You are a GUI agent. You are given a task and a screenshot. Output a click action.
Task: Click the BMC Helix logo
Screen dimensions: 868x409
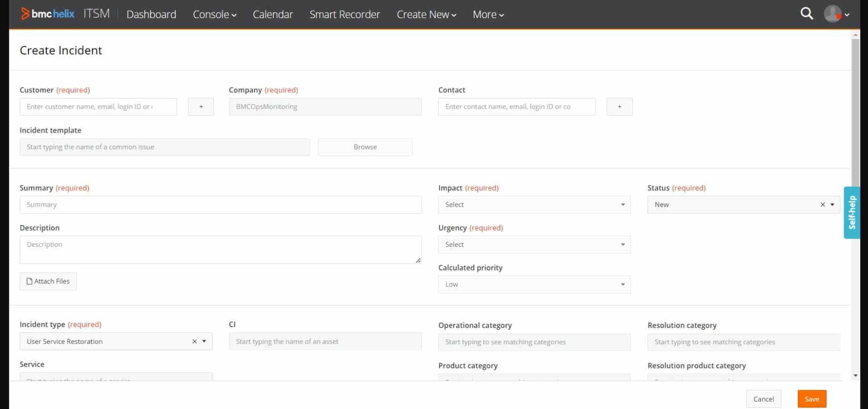click(x=48, y=14)
